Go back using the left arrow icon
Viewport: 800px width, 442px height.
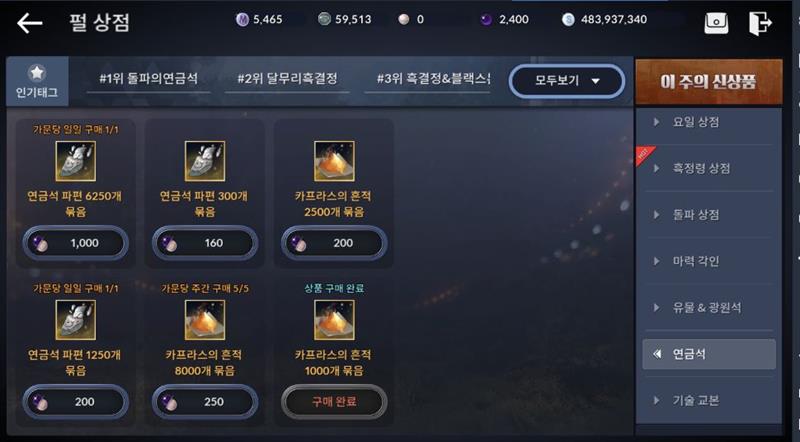point(30,23)
